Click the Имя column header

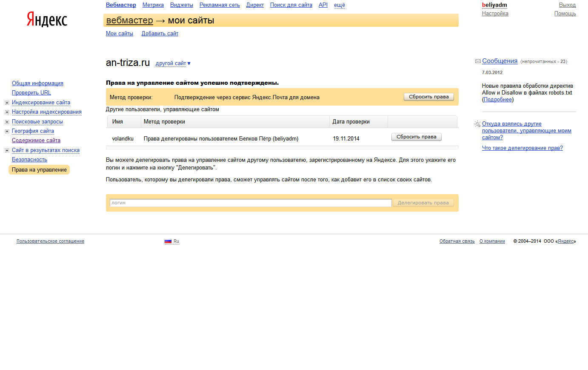pyautogui.click(x=117, y=122)
